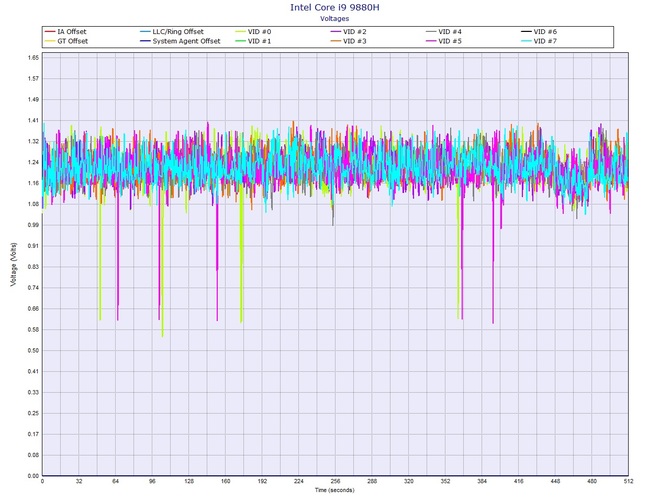
Task: Click the magenta VID #5 color line
Action: (431, 41)
